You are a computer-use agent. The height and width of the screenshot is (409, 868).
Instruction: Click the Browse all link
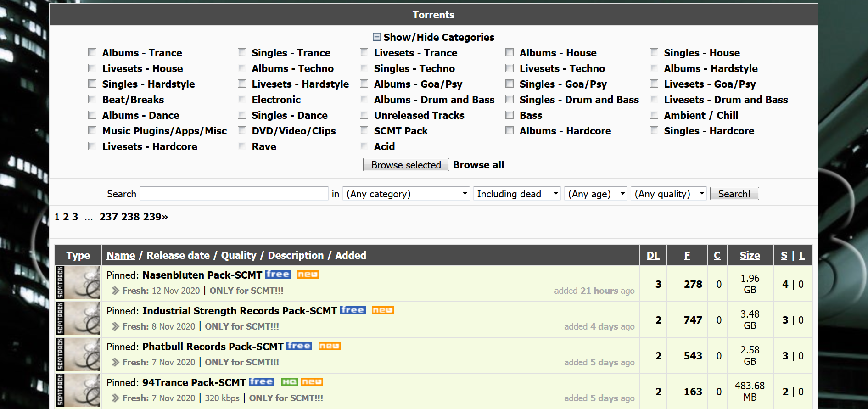(478, 165)
